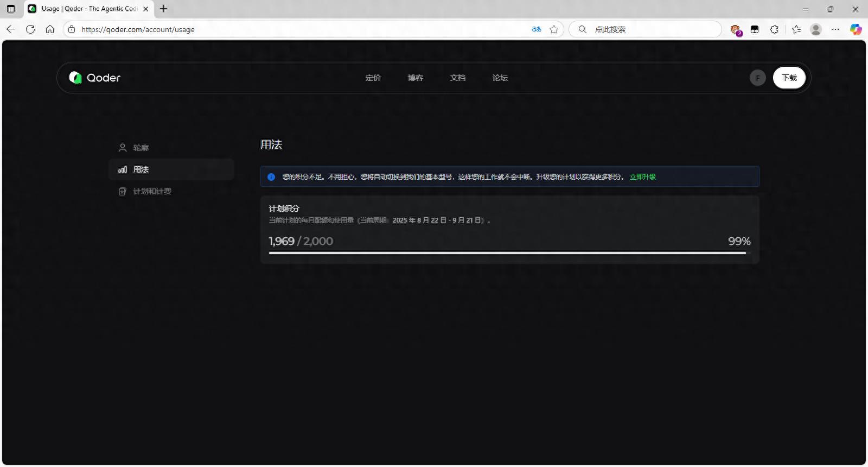Screen dimensions: 868x467
Task: Add page to favorites star icon
Action: tap(554, 29)
